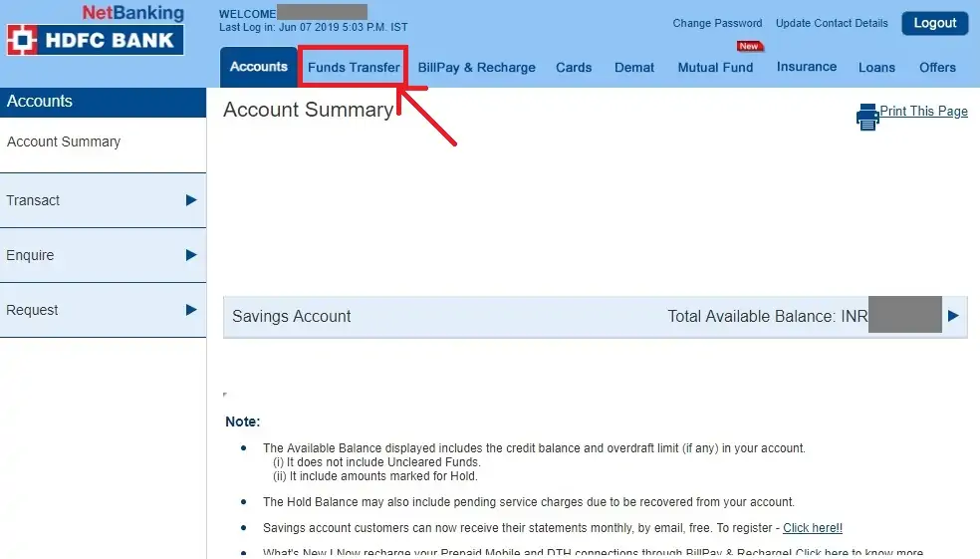Image resolution: width=980 pixels, height=559 pixels.
Task: Click the 'Last Log in' timestamp text
Action: click(313, 28)
